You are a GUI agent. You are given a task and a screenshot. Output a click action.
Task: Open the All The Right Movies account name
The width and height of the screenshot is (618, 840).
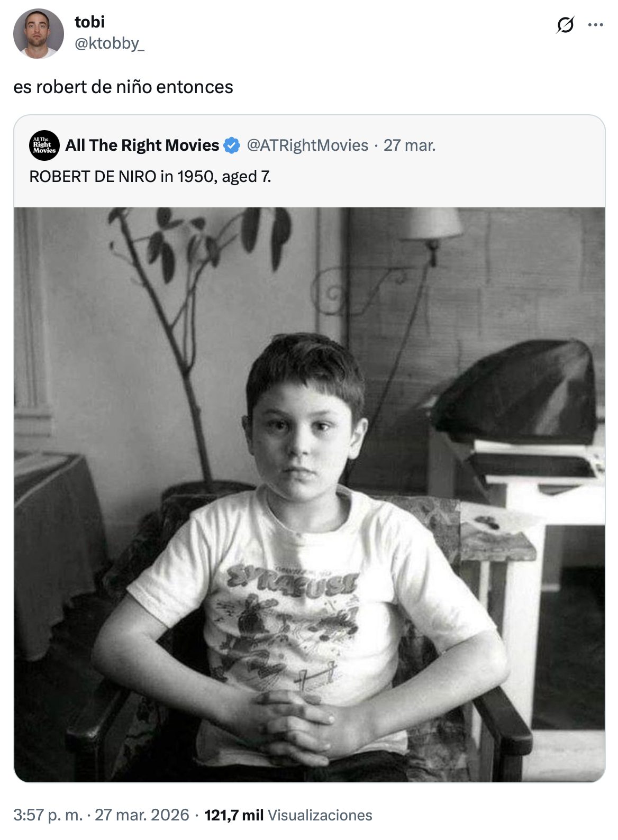[142, 145]
